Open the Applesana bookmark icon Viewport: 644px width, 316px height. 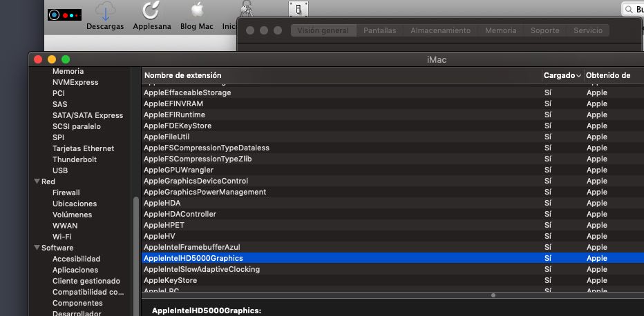point(151,11)
